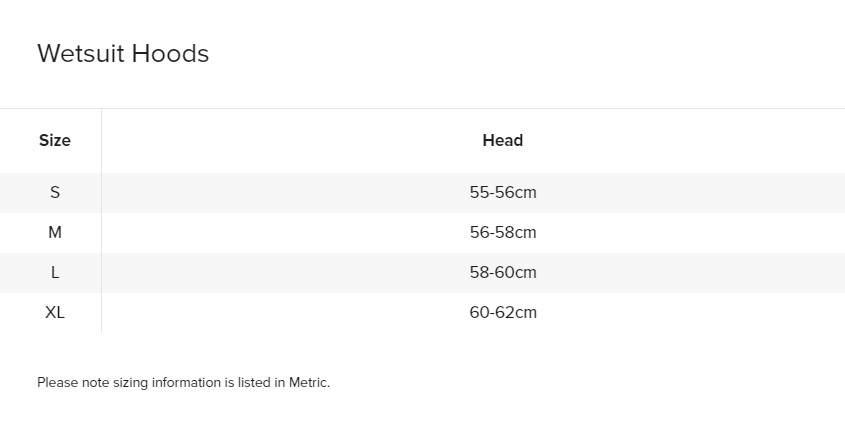This screenshot has height=433, width=845.
Task: Click the word "Hoods" in the heading
Action: [x=170, y=53]
